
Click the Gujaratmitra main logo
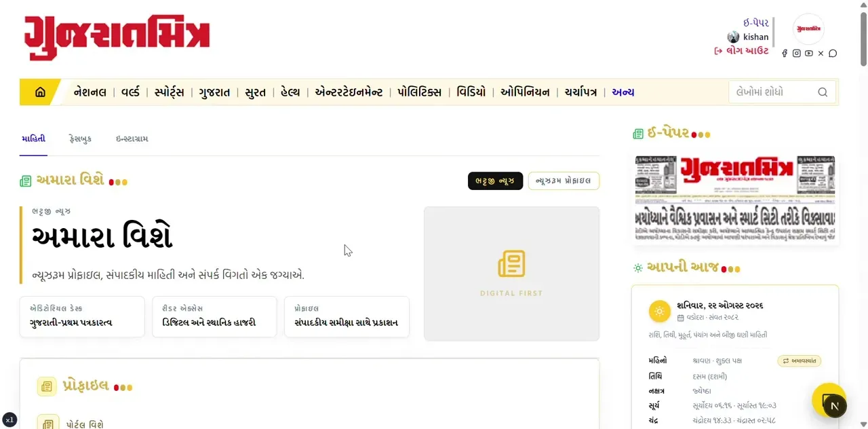click(x=117, y=38)
